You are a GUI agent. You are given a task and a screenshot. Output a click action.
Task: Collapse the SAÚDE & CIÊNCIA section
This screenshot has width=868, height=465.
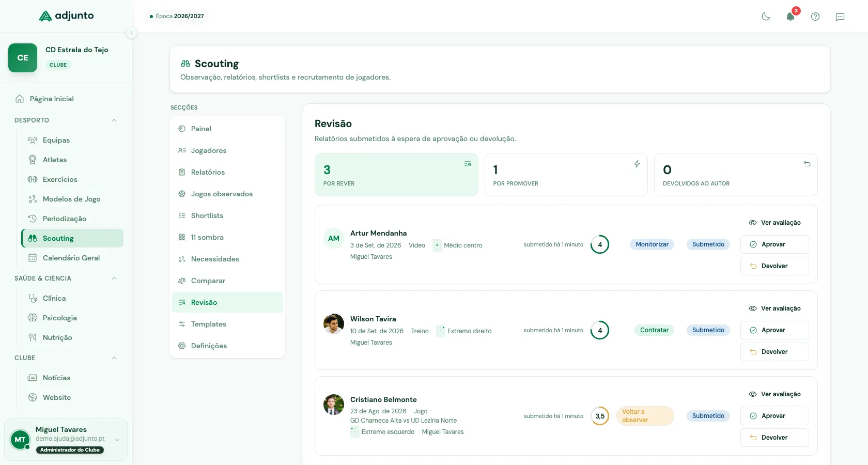(x=114, y=278)
